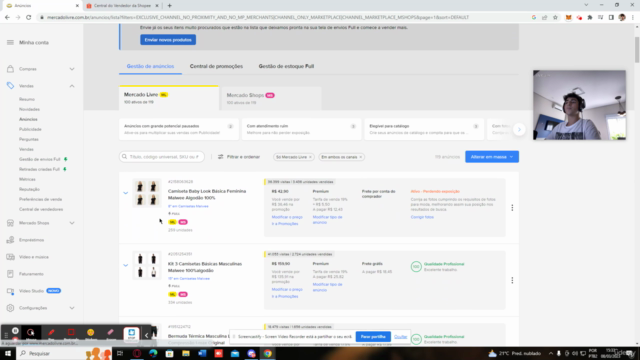Click the Mercado Shops store icon
640x360 pixels.
(10, 223)
